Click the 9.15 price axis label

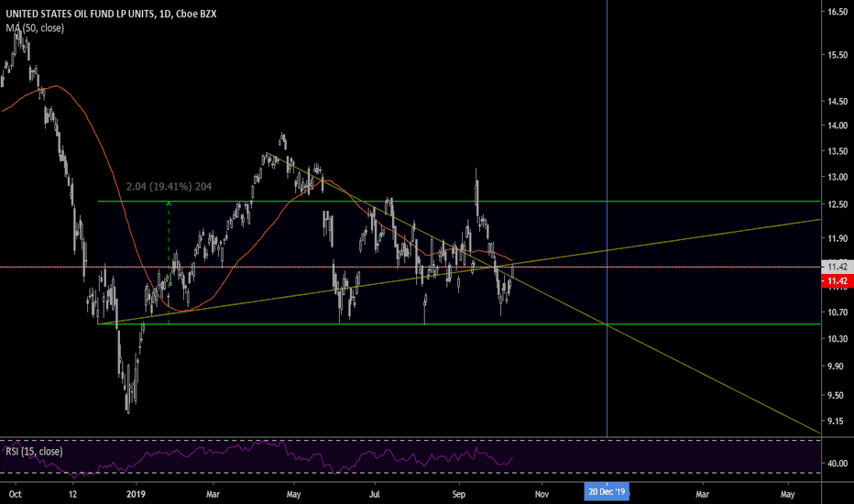tap(838, 422)
